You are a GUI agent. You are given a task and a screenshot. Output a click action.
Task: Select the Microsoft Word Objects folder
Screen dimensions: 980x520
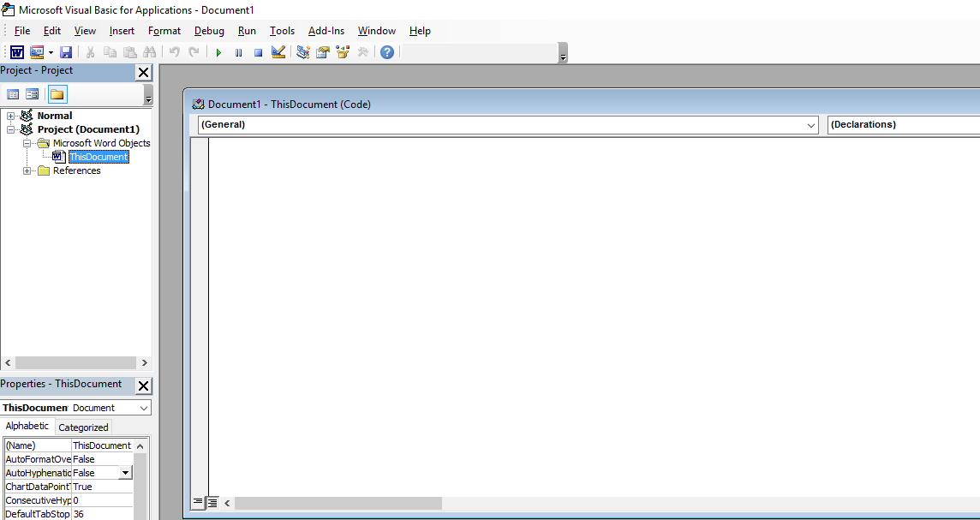click(101, 143)
